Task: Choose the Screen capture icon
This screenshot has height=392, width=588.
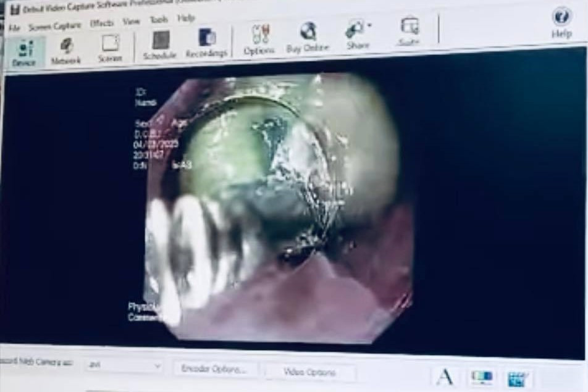Action: pos(110,48)
